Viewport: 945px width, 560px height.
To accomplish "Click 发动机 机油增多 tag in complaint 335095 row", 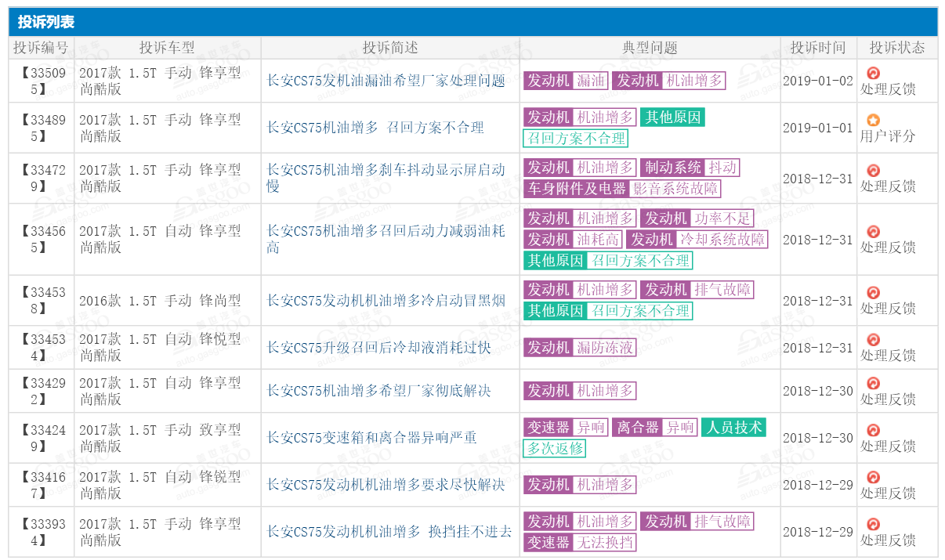I will pos(669,81).
